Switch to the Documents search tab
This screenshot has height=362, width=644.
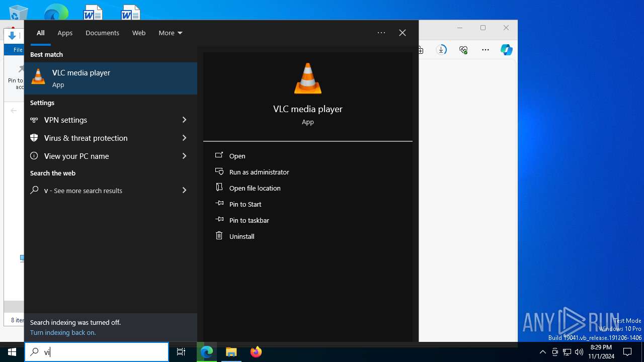click(102, 33)
